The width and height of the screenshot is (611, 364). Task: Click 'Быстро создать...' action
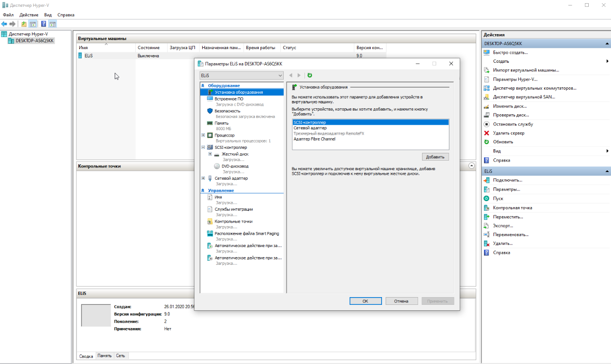pyautogui.click(x=510, y=52)
